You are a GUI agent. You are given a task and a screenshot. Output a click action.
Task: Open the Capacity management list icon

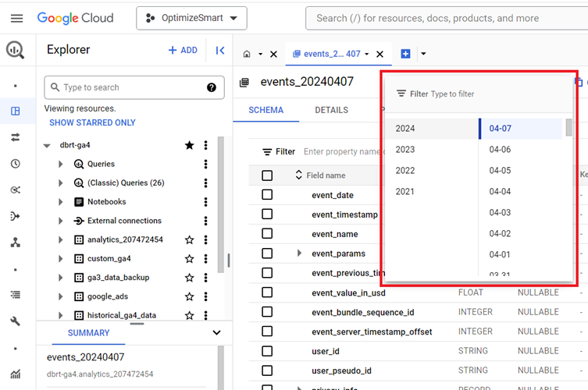pyautogui.click(x=16, y=295)
